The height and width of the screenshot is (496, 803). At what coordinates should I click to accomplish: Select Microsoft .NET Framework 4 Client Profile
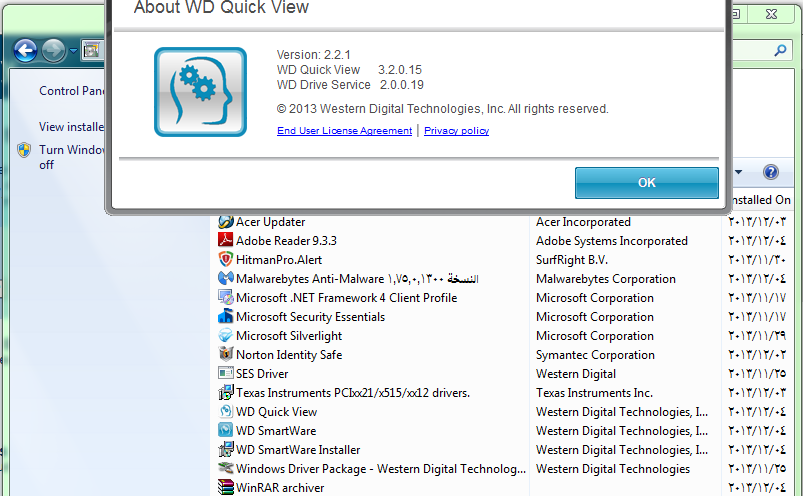(347, 298)
